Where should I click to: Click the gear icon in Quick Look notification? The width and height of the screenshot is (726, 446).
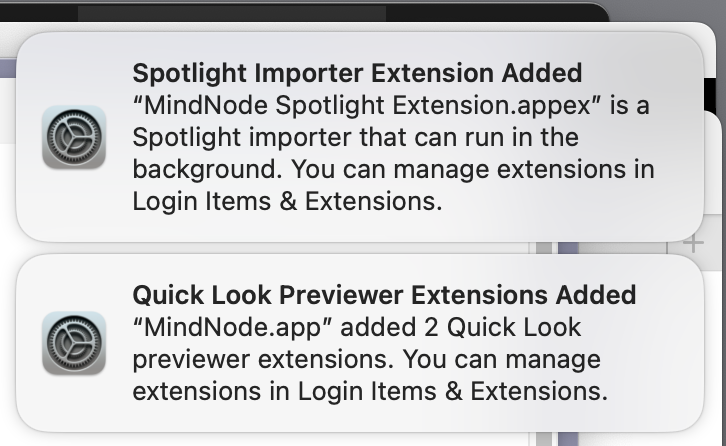[x=74, y=343]
